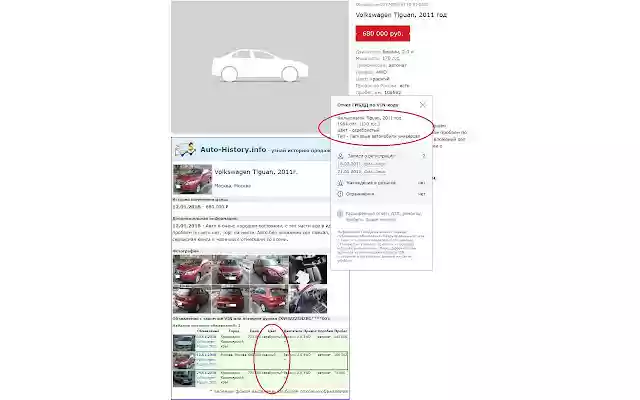Screen dimensions: 640x400
Task: Click the 'Цвет' column header in table
Action: 272,331
